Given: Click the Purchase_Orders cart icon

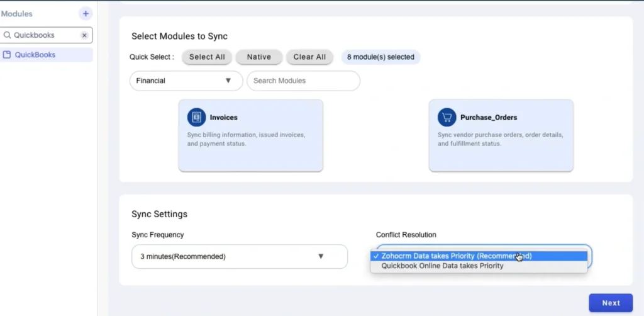Looking at the screenshot, I should pos(447,118).
